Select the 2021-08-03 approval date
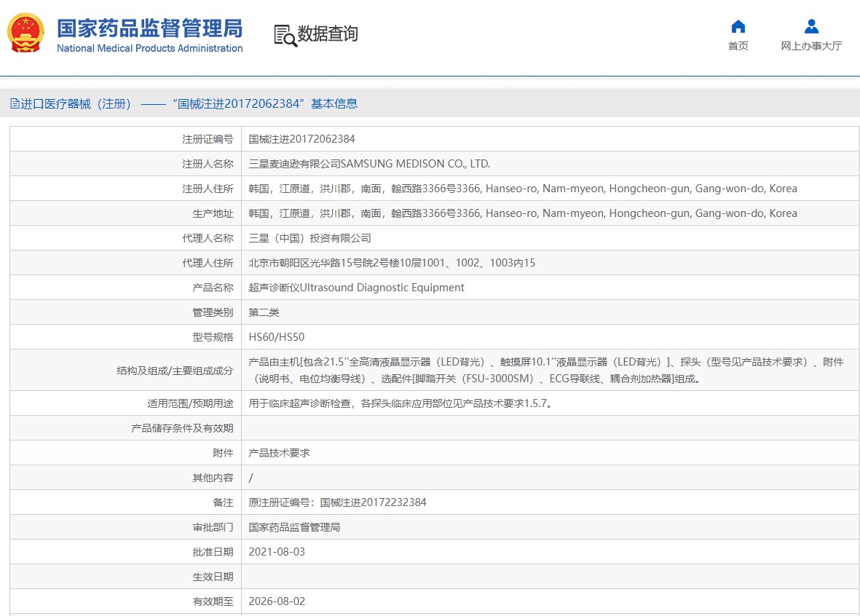Screen dimensions: 860x616 [277, 552]
